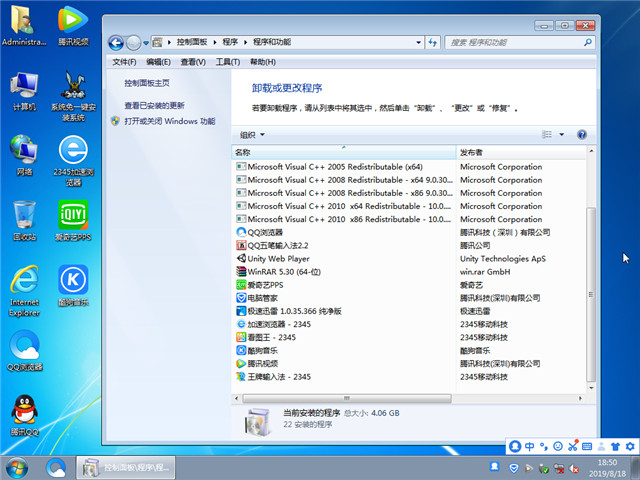Open QQ浏览器 pinned on taskbar
This screenshot has width=640, height=480.
click(x=56, y=468)
